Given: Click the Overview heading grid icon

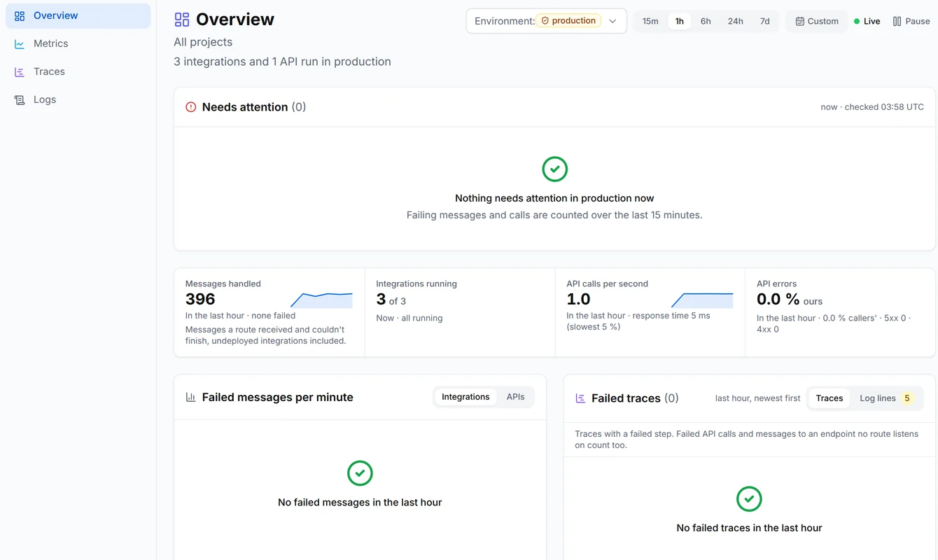Looking at the screenshot, I should click(182, 20).
